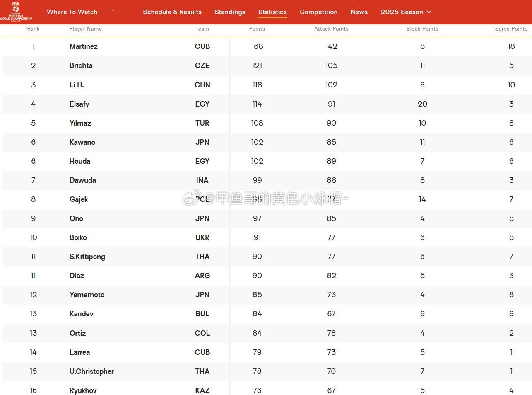The image size is (532, 395).
Task: Click the Rank column header
Action: 33,29
